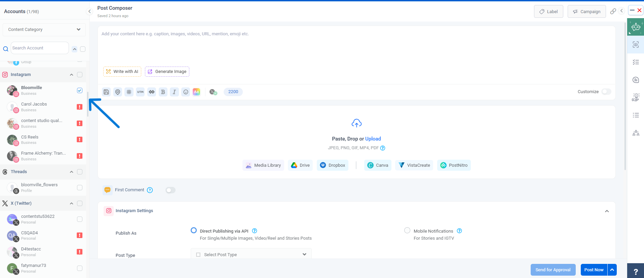The height and width of the screenshot is (278, 644).
Task: Open Direct Publishing via API help icon
Action: click(x=255, y=231)
